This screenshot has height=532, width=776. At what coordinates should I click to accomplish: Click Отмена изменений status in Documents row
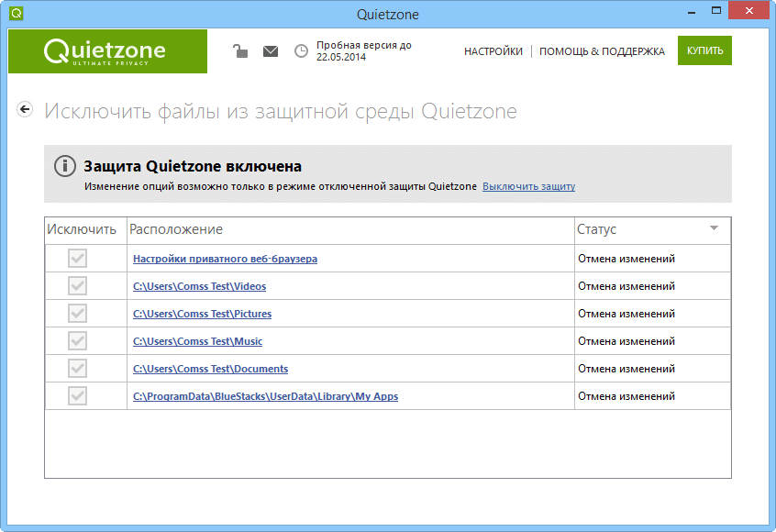pyautogui.click(x=626, y=369)
